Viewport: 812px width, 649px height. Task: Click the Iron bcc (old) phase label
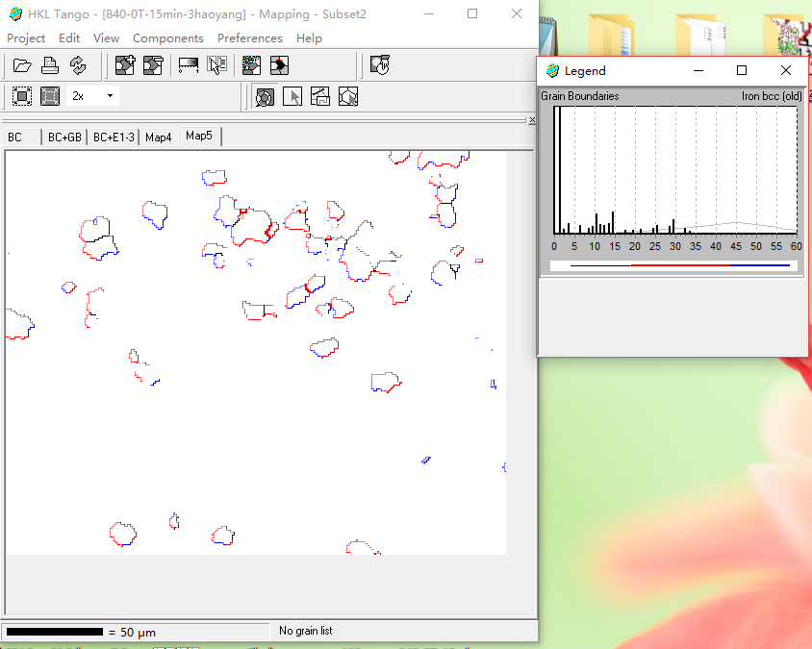772,96
